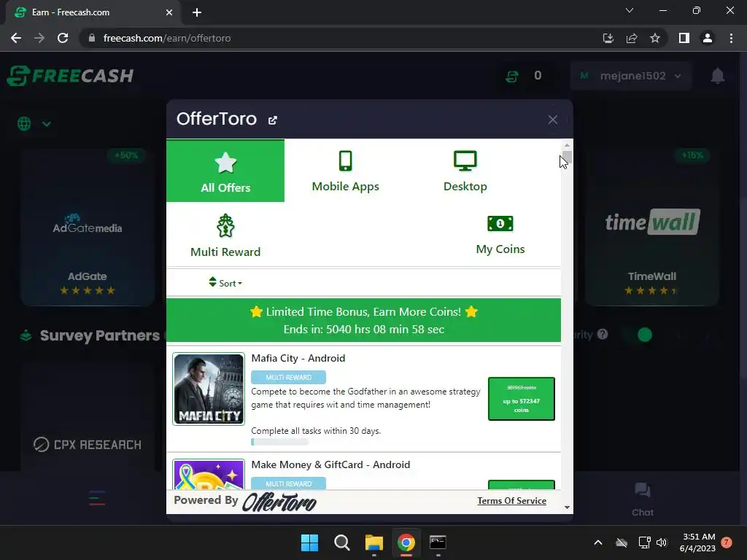This screenshot has height=560, width=747.
Task: Open the Multi Reward tab
Action: 225,236
